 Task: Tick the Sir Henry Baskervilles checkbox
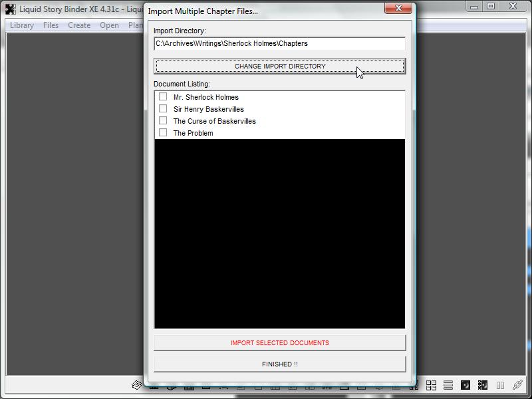point(163,109)
